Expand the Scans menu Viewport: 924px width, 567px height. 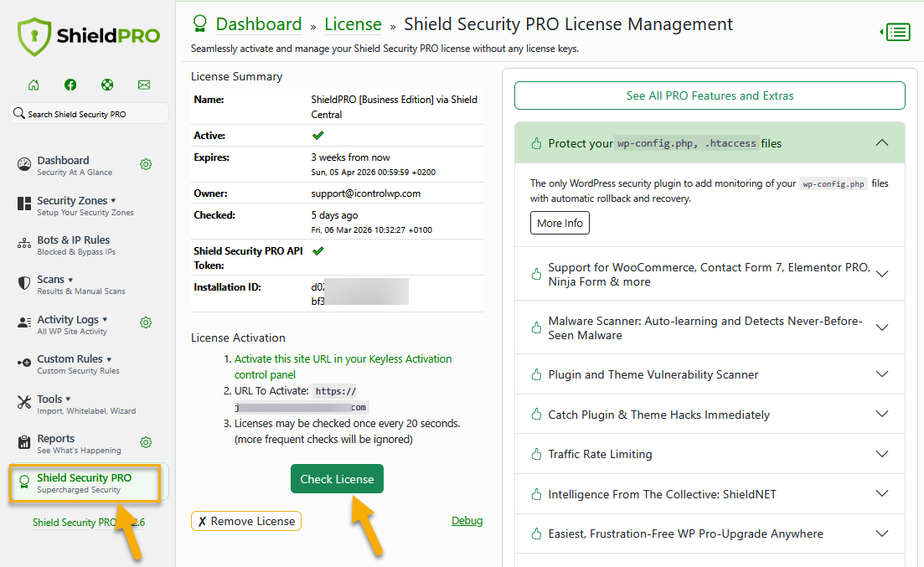pyautogui.click(x=54, y=280)
